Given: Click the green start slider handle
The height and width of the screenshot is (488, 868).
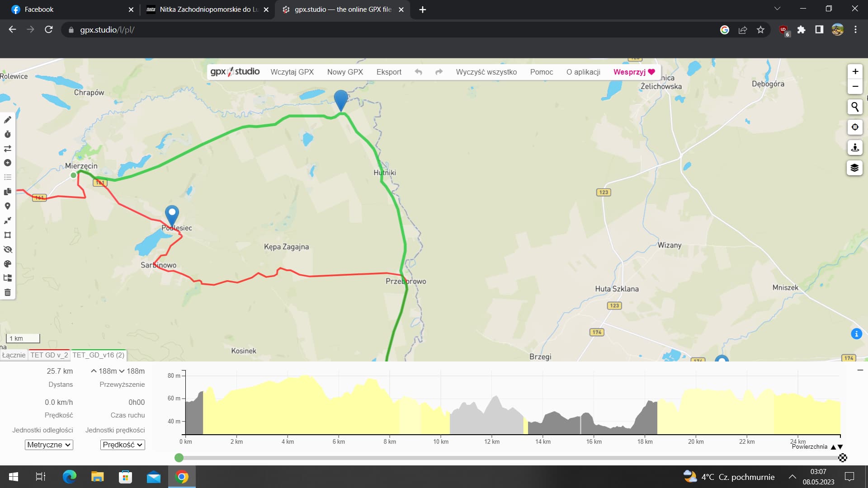Looking at the screenshot, I should (x=179, y=458).
